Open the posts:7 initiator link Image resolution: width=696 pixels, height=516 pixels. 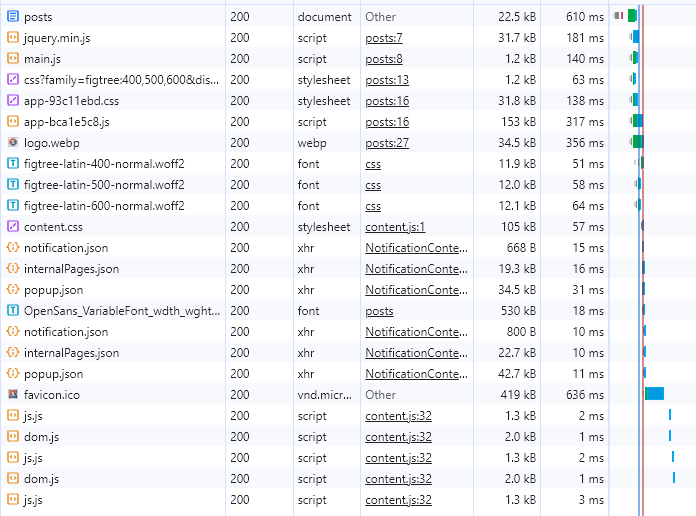(x=384, y=38)
